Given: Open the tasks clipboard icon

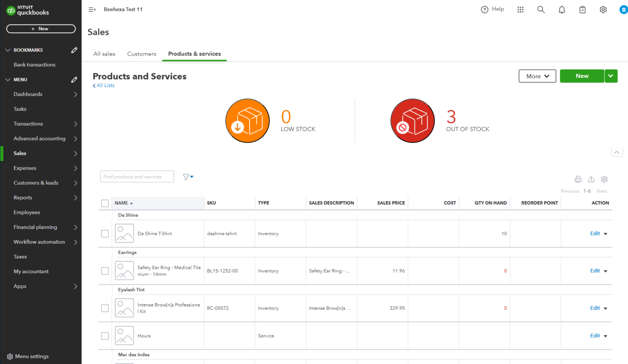Looking at the screenshot, I should 582,9.
